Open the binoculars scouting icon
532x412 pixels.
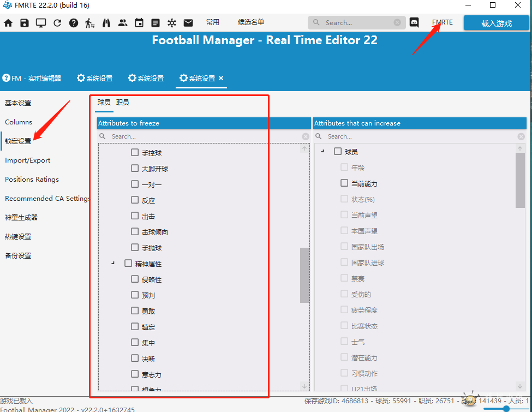click(x=106, y=23)
